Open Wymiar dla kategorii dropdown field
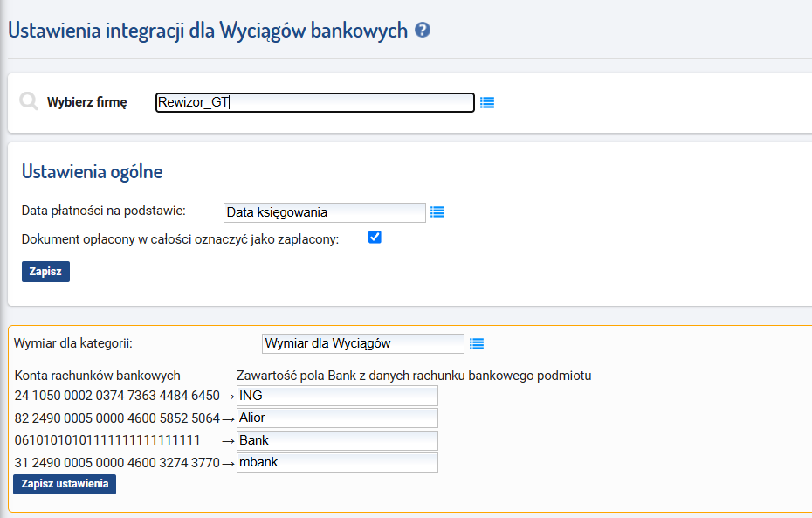The height and width of the screenshot is (518, 812). (x=363, y=343)
